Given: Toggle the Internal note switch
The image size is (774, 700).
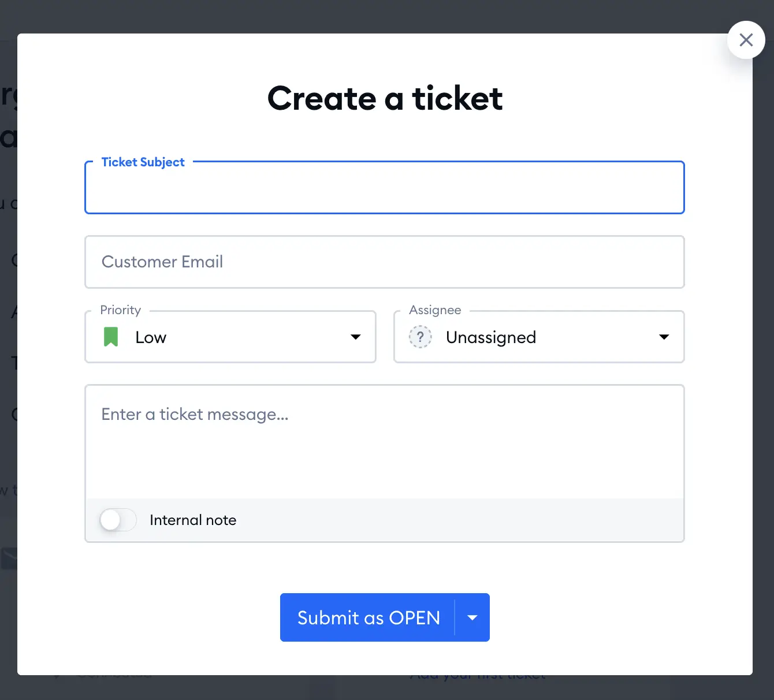Looking at the screenshot, I should (x=118, y=520).
